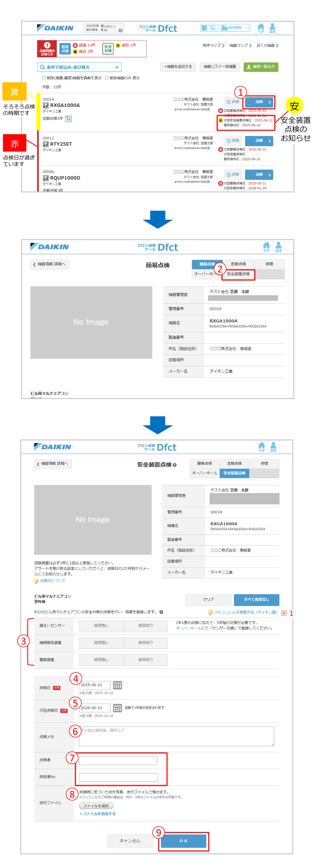Switch to 安全装置点検 tab on the 簡易点検 screen
The width and height of the screenshot is (322, 868).
[x=238, y=274]
